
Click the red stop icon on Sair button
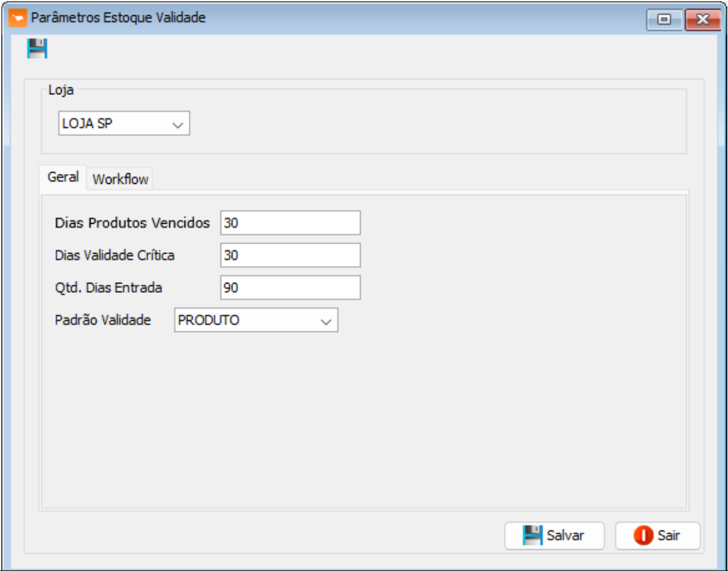coord(642,535)
